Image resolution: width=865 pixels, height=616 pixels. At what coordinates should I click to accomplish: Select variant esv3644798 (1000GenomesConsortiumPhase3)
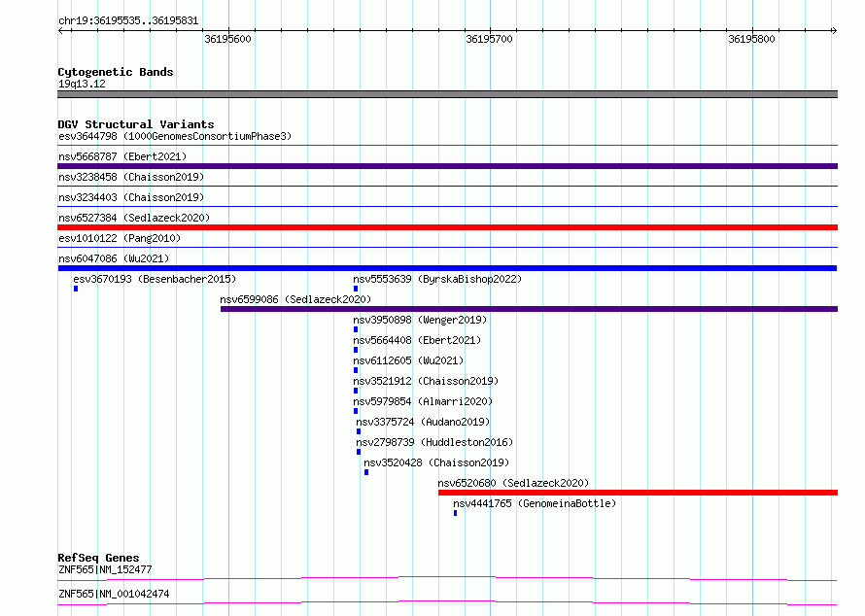(175, 136)
